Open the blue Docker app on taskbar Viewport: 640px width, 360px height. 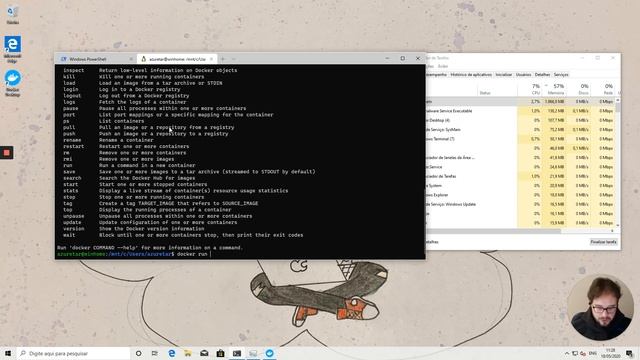click(x=269, y=353)
